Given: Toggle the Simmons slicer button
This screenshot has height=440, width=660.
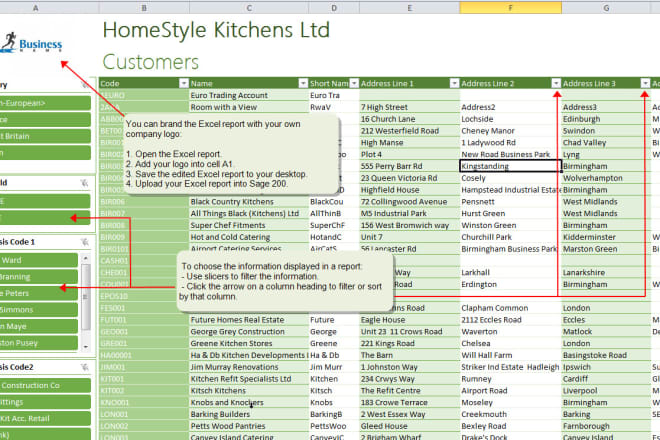Looking at the screenshot, I should [x=39, y=309].
